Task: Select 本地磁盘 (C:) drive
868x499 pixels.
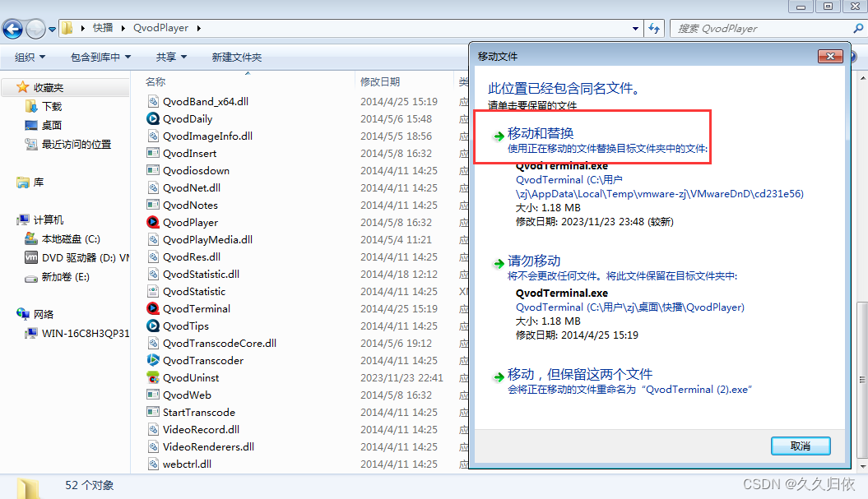Action: 71,238
